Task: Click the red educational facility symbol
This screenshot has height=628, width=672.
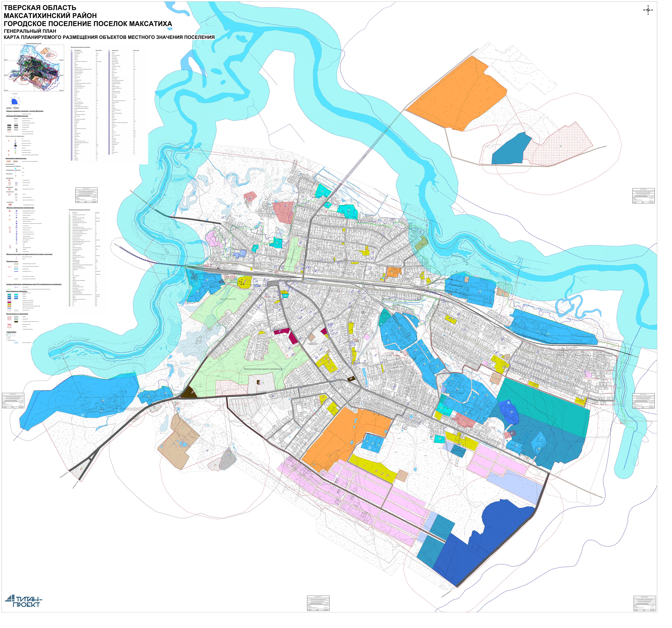Action: click(x=9, y=211)
